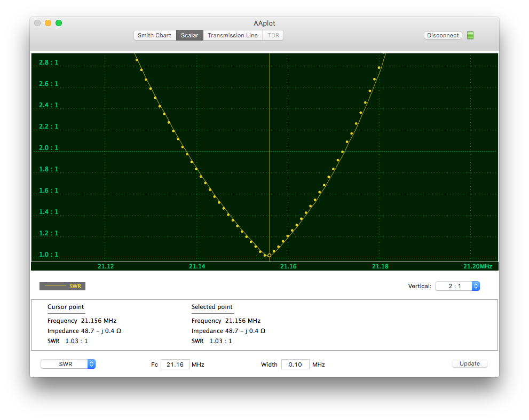This screenshot has width=529, height=420.
Task: Click the green connection status indicator
Action: tap(470, 35)
